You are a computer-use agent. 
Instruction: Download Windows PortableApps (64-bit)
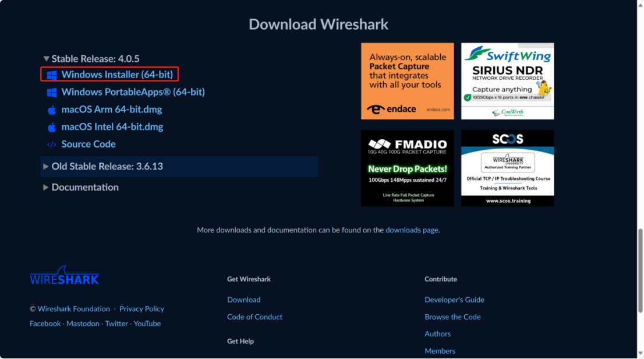coord(133,91)
